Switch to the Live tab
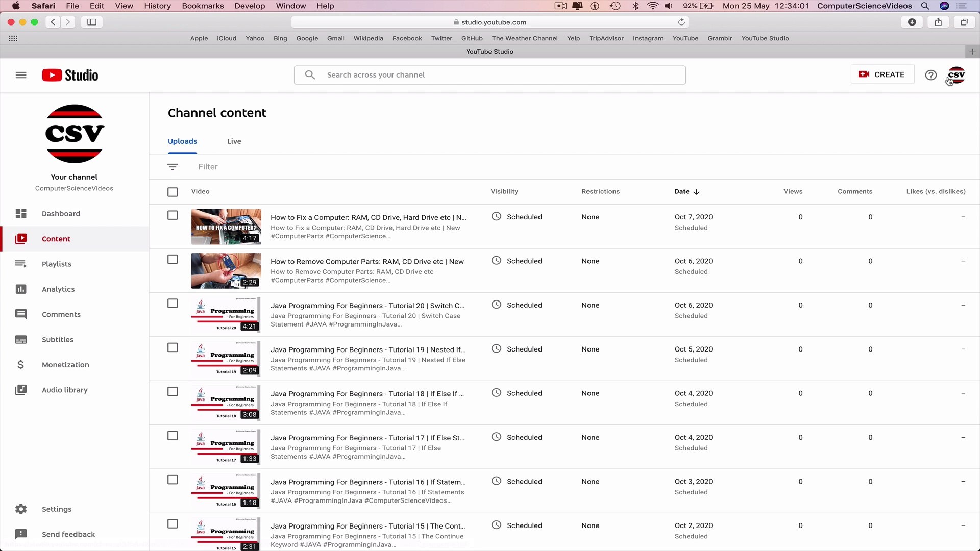 (x=234, y=141)
